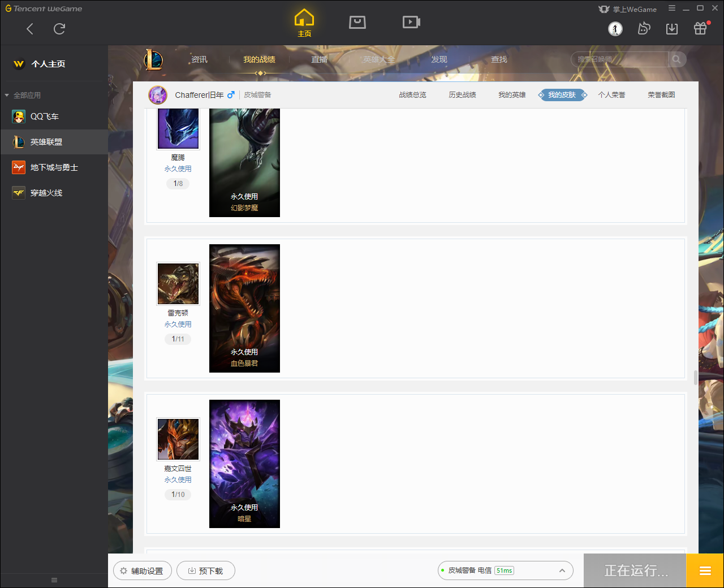Open the hamburger menu in the title bar
Screen dimensions: 724x588
coord(672,8)
